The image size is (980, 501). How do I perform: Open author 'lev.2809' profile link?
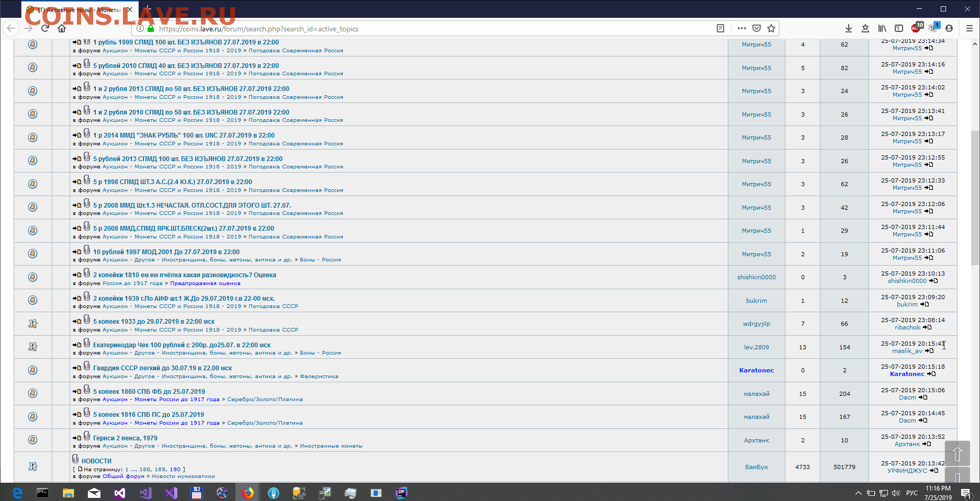coord(757,347)
